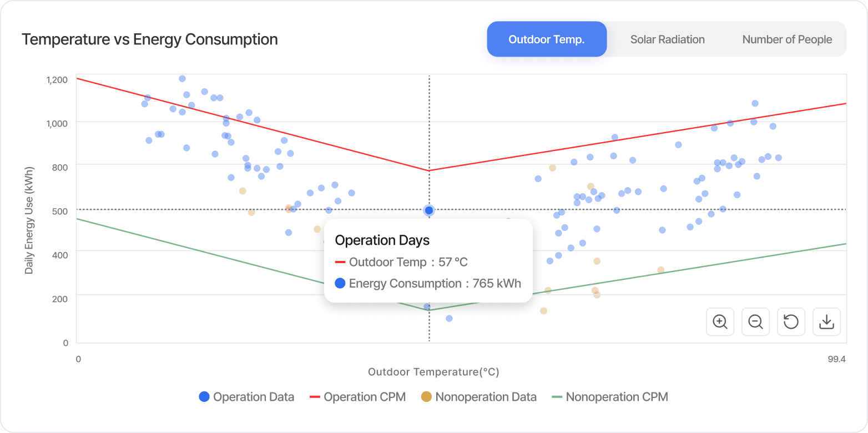Click the red line icon beside Operation CPM legend

click(x=315, y=397)
